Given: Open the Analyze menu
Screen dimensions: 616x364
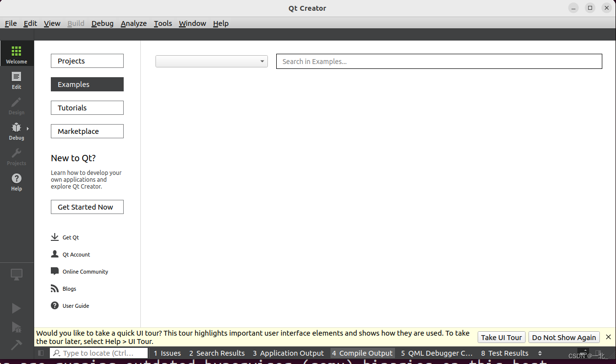Looking at the screenshot, I should [133, 23].
